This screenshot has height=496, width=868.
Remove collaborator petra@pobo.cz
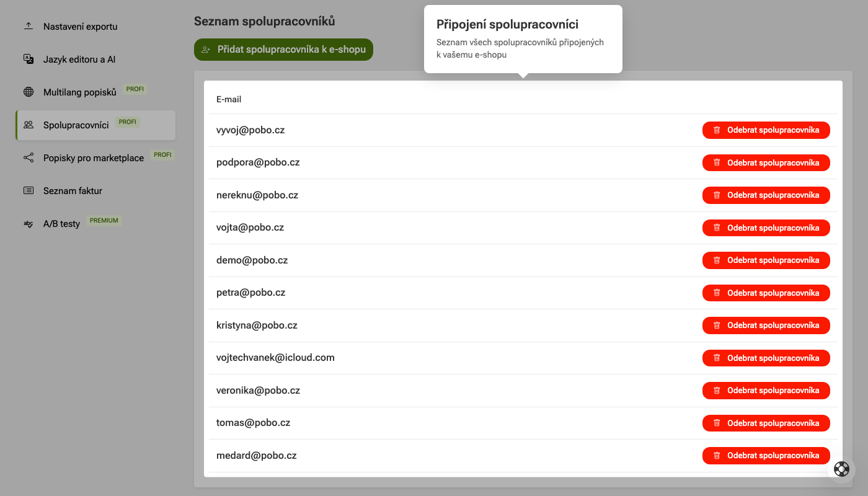pos(766,293)
